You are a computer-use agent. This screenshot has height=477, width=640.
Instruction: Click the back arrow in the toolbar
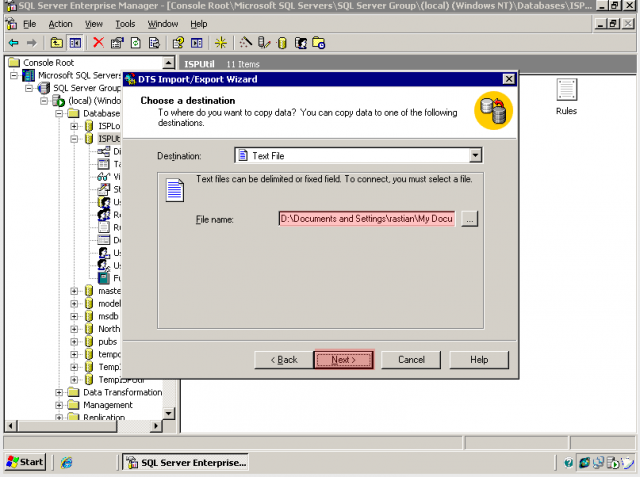point(13,42)
